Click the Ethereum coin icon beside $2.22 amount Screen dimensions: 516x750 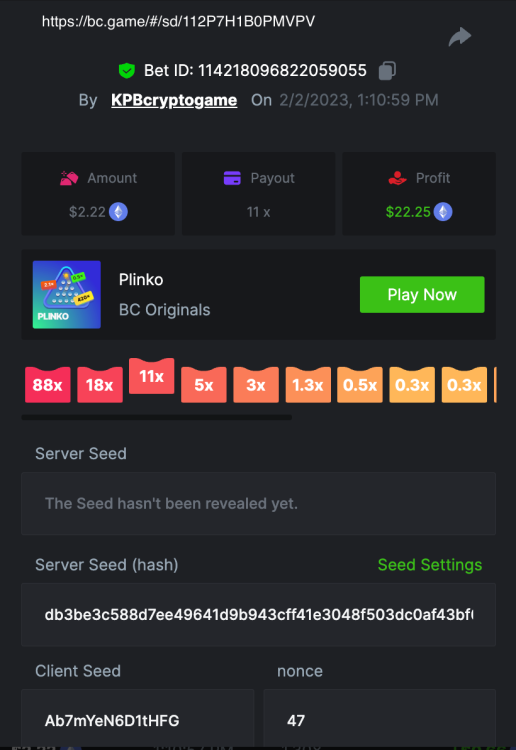pyautogui.click(x=118, y=211)
